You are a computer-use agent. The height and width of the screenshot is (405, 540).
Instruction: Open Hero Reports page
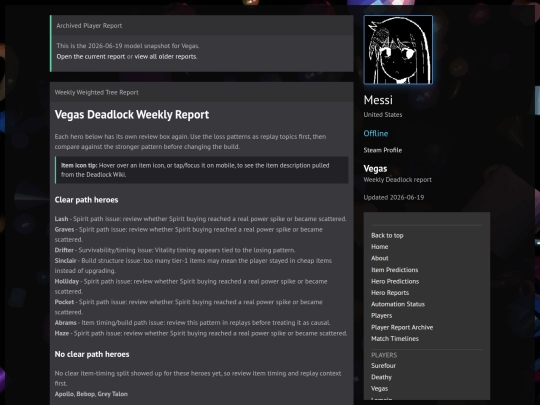390,293
